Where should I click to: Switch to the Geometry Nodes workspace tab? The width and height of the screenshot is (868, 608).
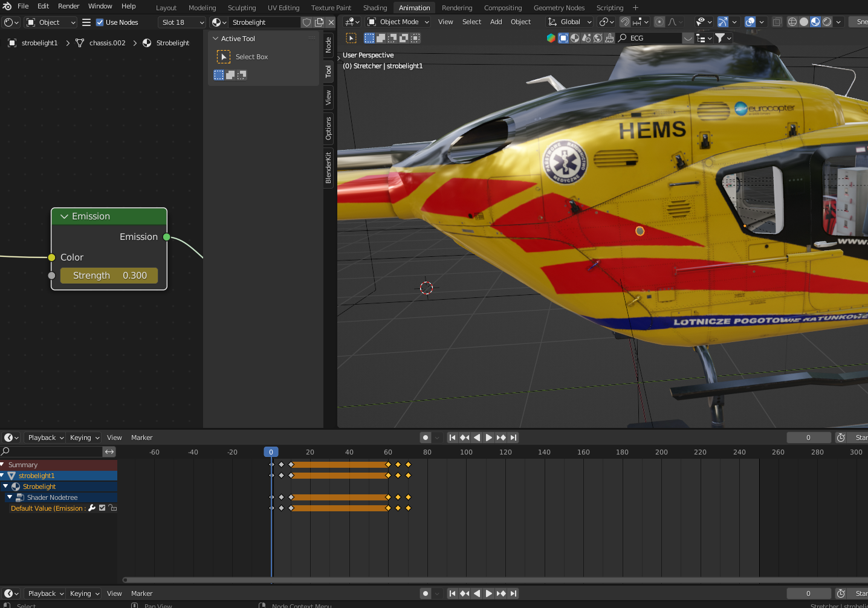(x=559, y=8)
